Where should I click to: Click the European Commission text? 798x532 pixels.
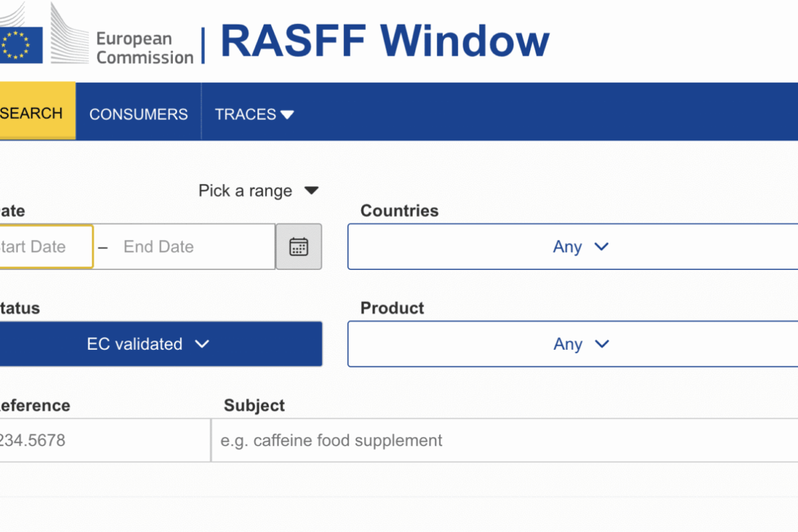coord(144,48)
